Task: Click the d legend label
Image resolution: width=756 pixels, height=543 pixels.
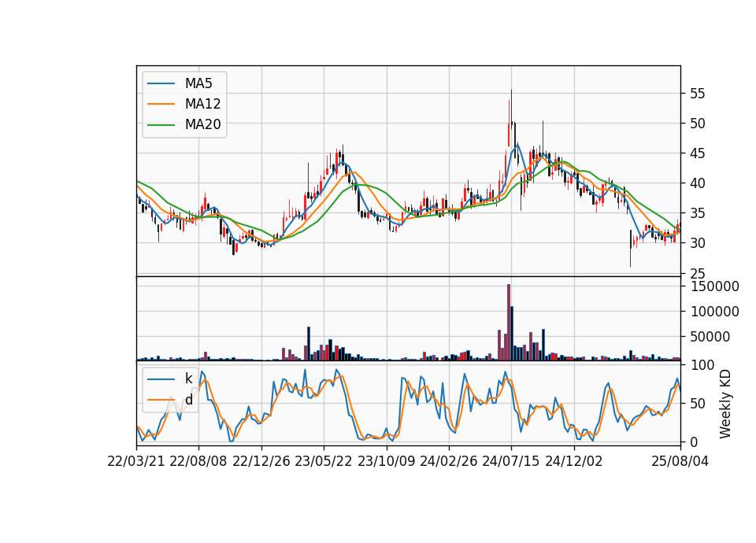Action: pos(188,399)
